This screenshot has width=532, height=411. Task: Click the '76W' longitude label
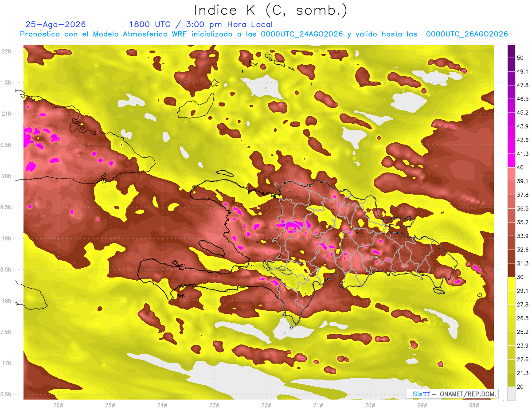58,405
